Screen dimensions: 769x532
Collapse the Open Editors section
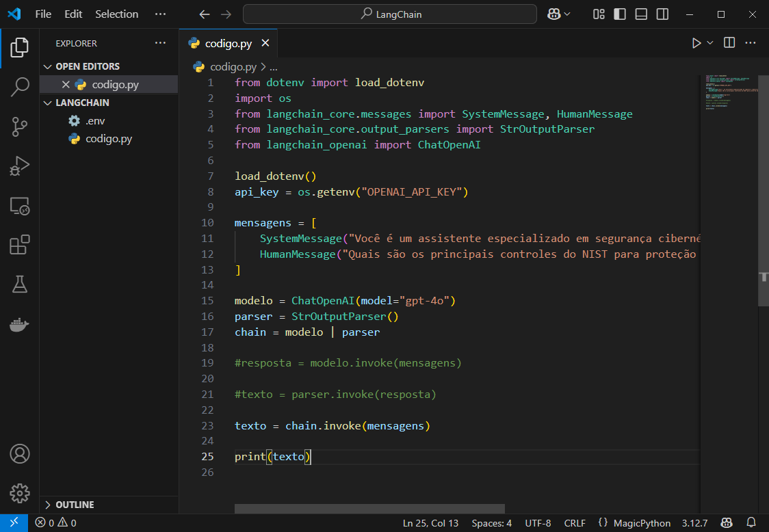48,67
